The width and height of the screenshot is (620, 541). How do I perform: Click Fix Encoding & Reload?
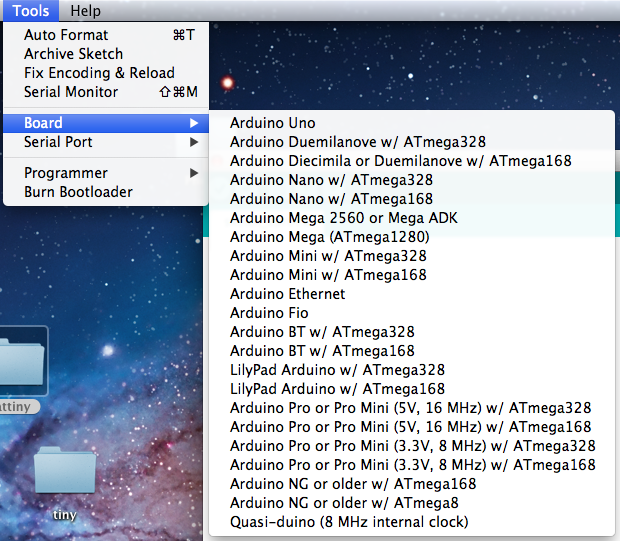[x=106, y=73]
